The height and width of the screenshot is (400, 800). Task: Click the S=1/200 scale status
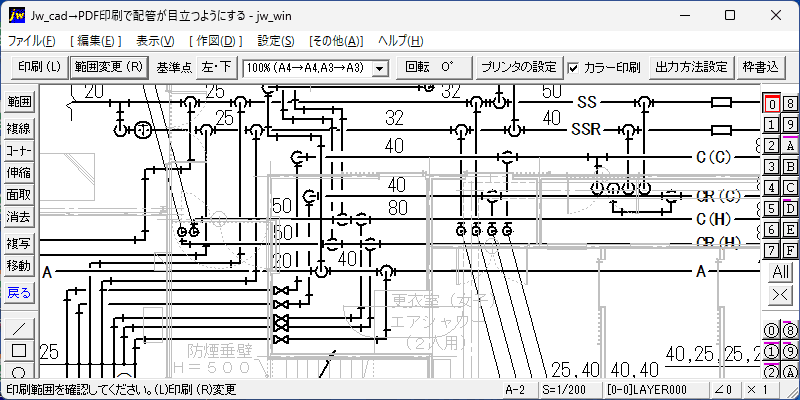pyautogui.click(x=568, y=389)
